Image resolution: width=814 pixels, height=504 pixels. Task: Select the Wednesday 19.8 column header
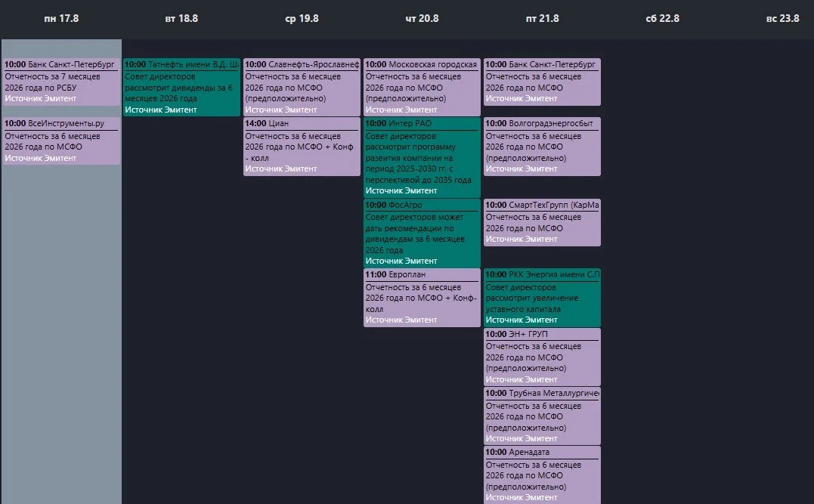tap(302, 19)
